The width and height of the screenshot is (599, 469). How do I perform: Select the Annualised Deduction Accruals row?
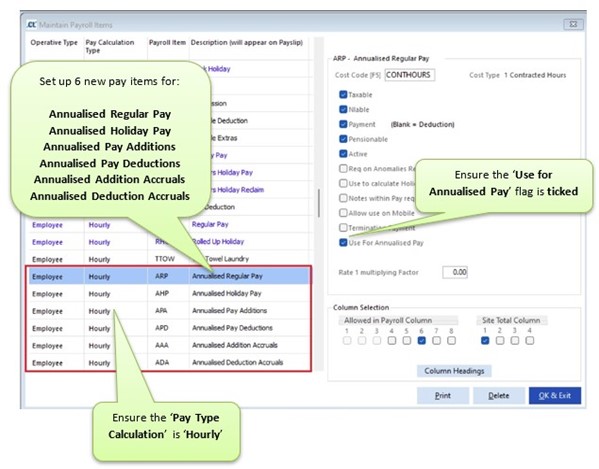click(x=169, y=362)
